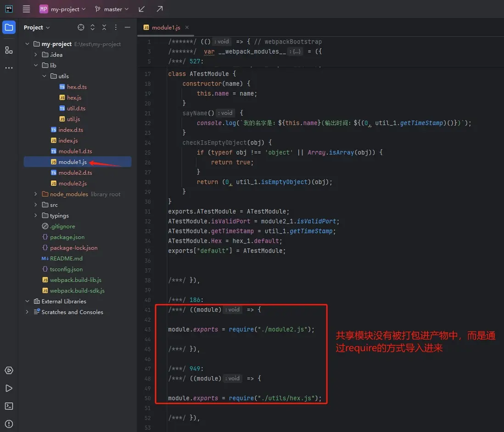Expand the node_modules folder

click(36, 194)
